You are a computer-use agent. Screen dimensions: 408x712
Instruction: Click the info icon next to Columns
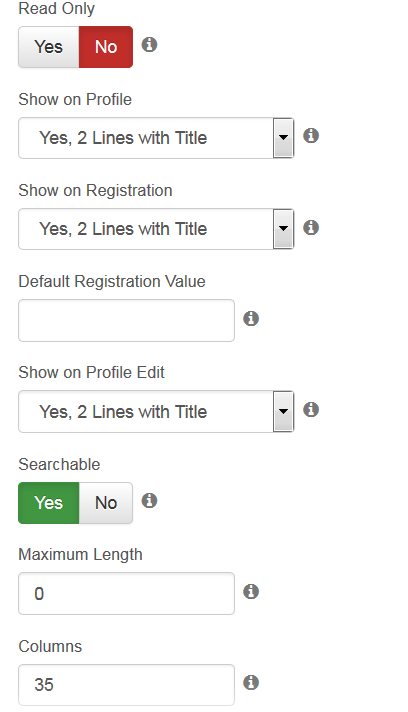tap(251, 682)
